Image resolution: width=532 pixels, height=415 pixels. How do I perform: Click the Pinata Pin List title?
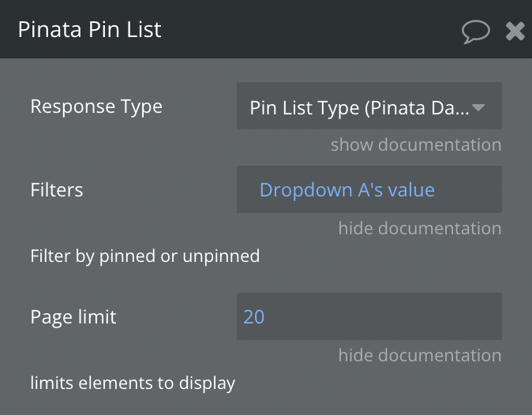click(89, 29)
